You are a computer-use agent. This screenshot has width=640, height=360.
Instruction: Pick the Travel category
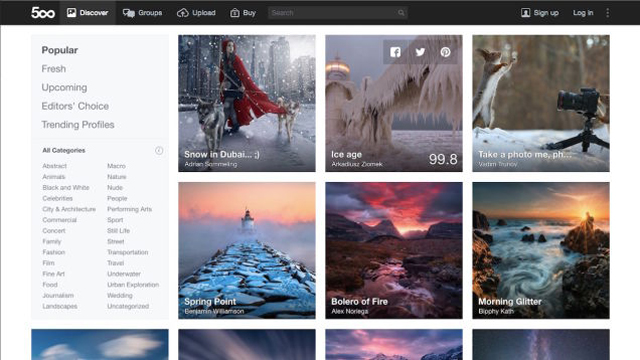[116, 263]
